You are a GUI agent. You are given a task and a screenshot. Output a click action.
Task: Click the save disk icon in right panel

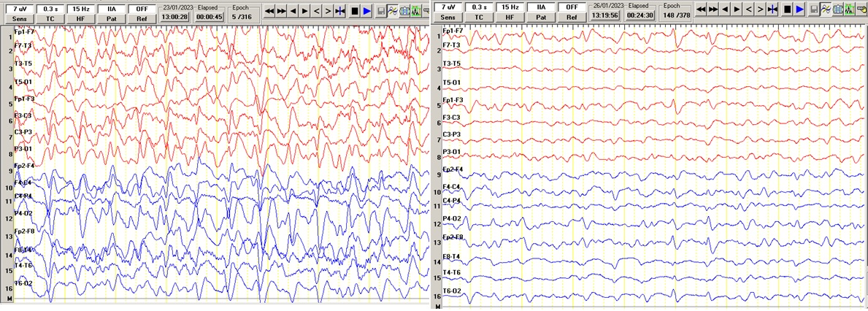[x=812, y=10]
